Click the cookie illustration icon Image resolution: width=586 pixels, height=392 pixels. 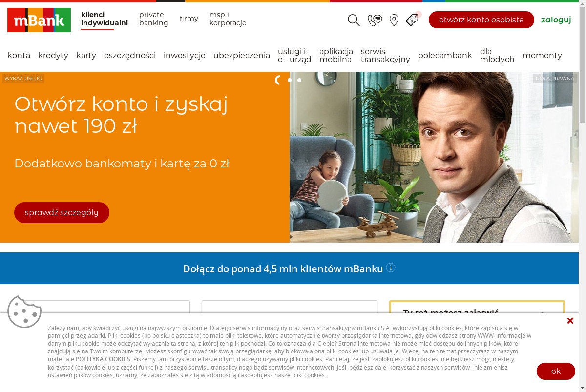24,311
